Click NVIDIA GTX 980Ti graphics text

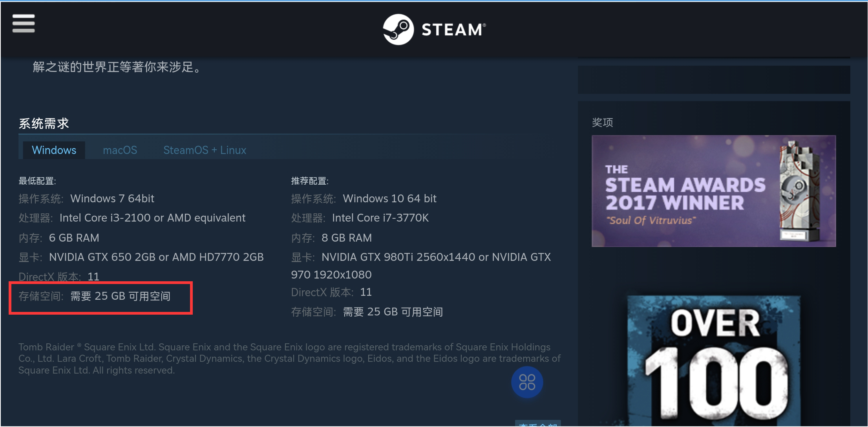click(x=421, y=266)
